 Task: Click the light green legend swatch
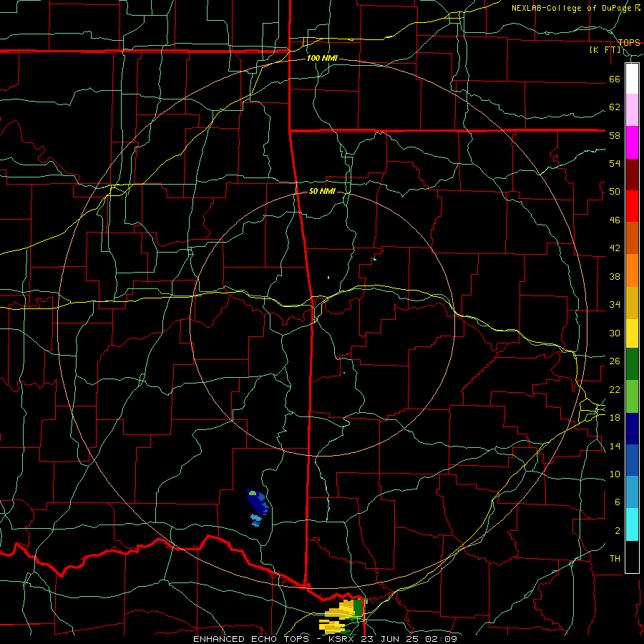point(632,396)
